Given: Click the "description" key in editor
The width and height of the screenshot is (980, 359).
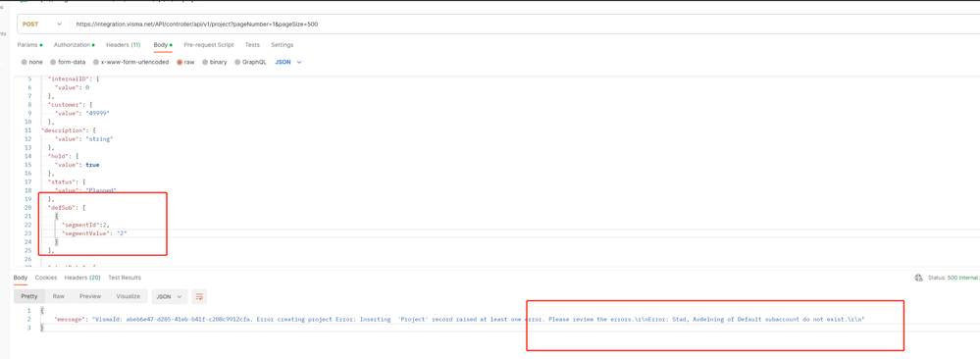Looking at the screenshot, I should tap(62, 130).
